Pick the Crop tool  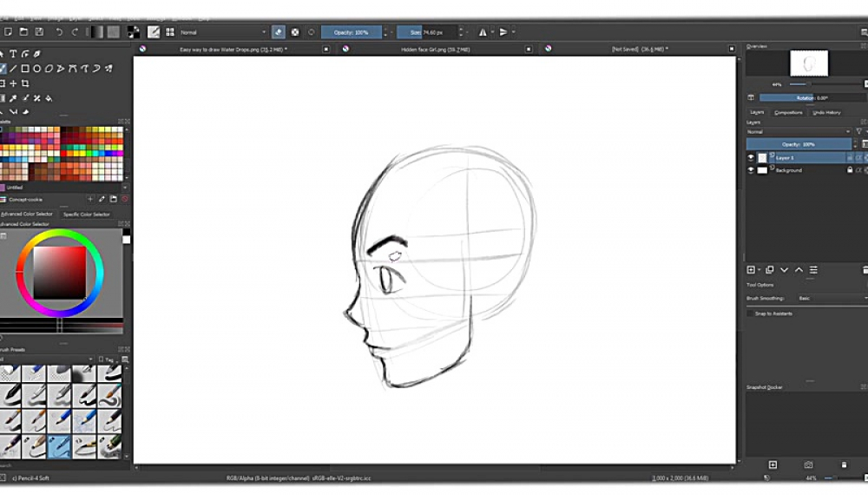tap(25, 83)
